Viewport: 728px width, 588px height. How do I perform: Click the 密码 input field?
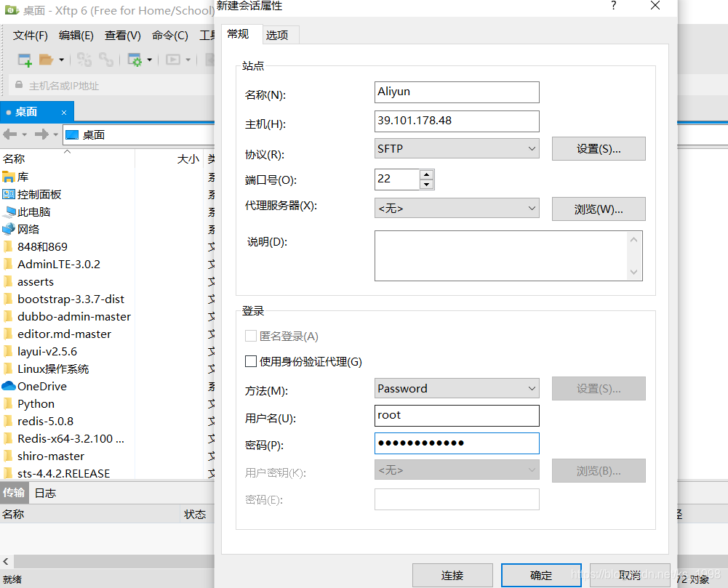[456, 443]
